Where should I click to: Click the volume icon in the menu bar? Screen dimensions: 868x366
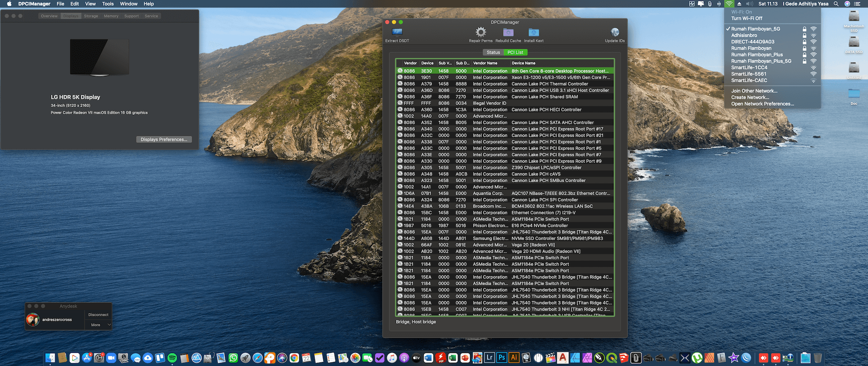749,4
